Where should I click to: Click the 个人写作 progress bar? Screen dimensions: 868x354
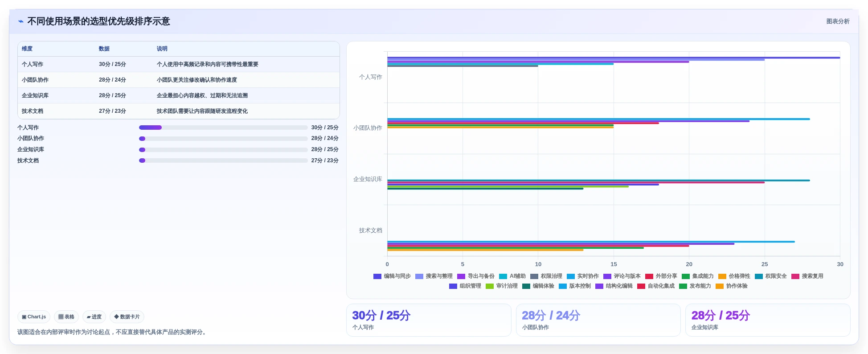223,128
